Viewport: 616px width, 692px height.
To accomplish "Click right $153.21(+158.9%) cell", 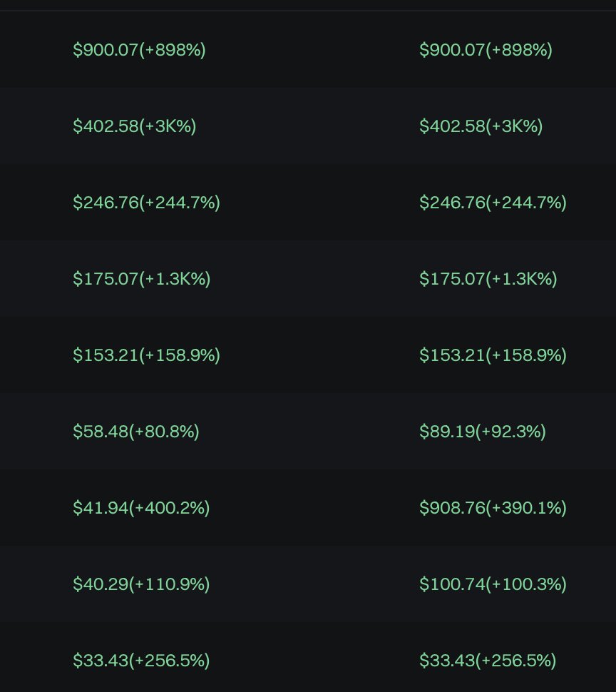I will 493,355.
